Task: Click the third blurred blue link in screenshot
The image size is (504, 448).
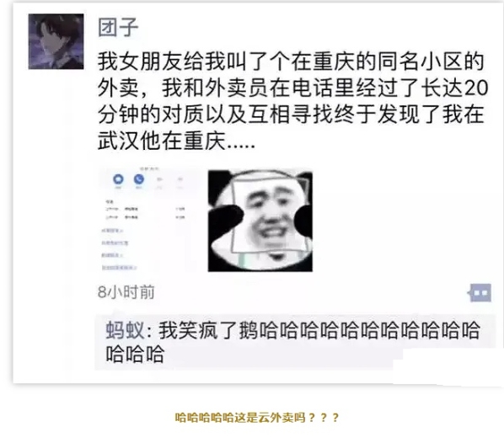Action: [112, 255]
